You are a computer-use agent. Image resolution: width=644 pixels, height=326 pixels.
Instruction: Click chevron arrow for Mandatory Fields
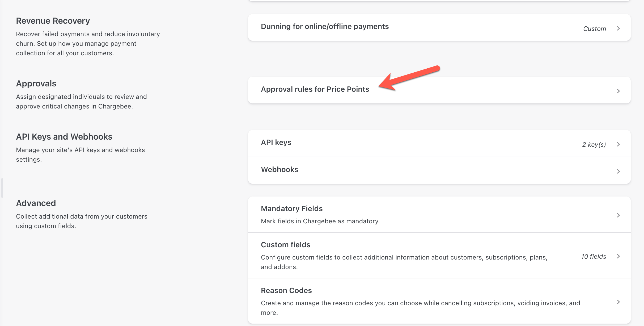(x=618, y=215)
